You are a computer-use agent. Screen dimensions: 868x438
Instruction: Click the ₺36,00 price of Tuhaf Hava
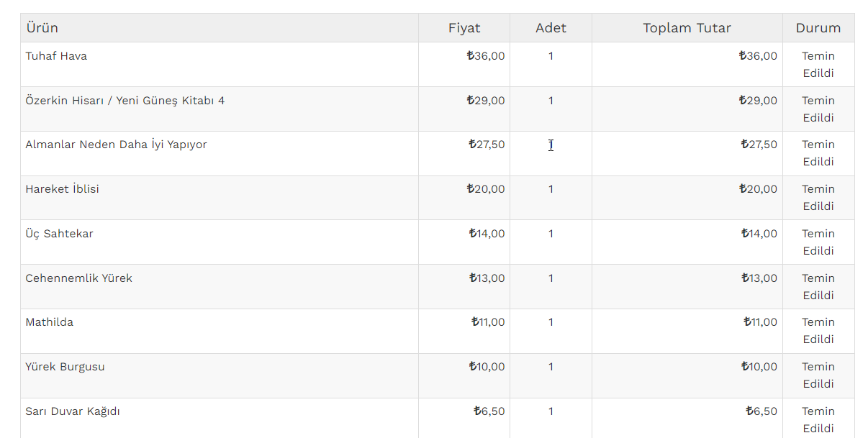(486, 56)
